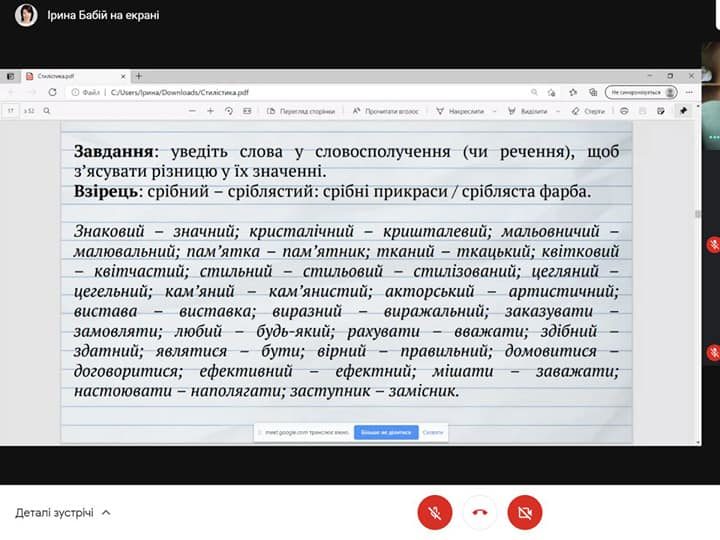Click the red hang up call button
Screen dimensions: 720x540
480,513
